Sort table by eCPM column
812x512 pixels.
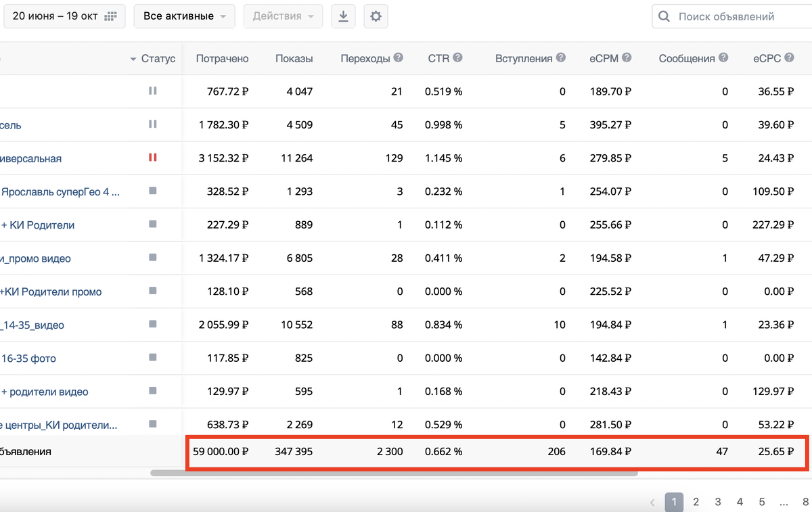(x=604, y=59)
